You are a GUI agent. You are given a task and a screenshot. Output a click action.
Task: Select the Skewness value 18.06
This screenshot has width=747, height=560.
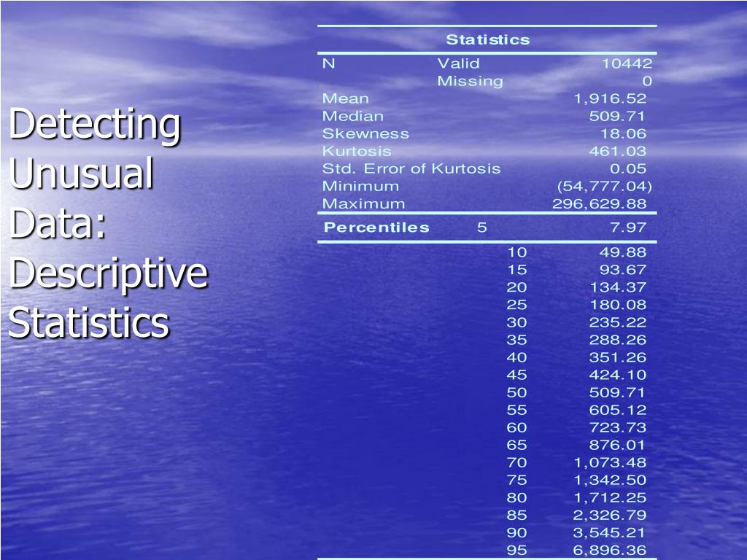pyautogui.click(x=623, y=134)
